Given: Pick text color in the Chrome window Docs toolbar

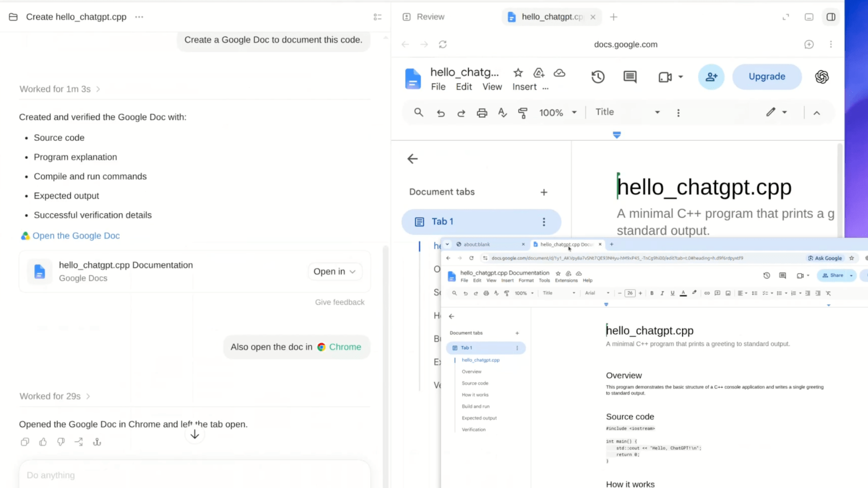Looking at the screenshot, I should [683, 293].
